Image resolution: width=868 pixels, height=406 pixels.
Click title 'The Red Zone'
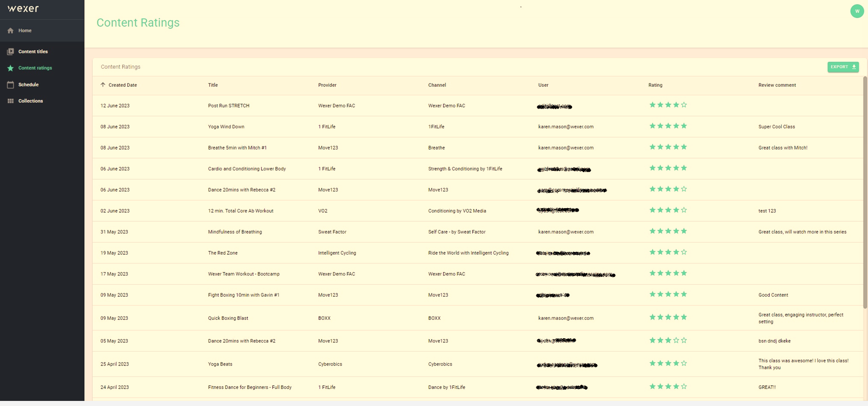pyautogui.click(x=223, y=253)
